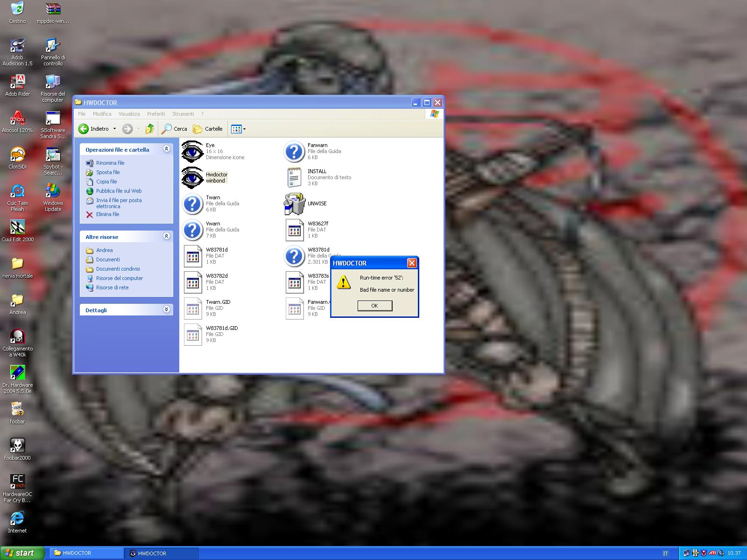Image resolution: width=747 pixels, height=560 pixels.
Task: Click the system tray clock
Action: pyautogui.click(x=734, y=553)
